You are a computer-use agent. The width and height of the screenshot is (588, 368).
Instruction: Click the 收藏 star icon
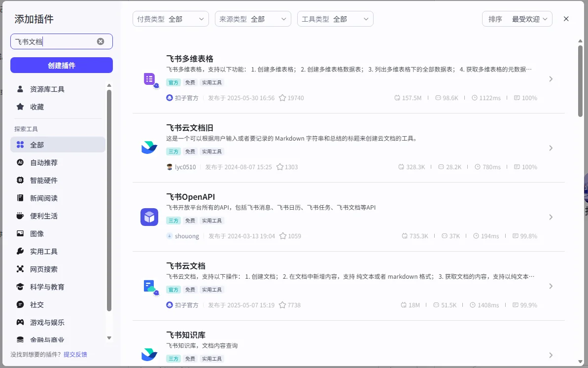click(20, 107)
